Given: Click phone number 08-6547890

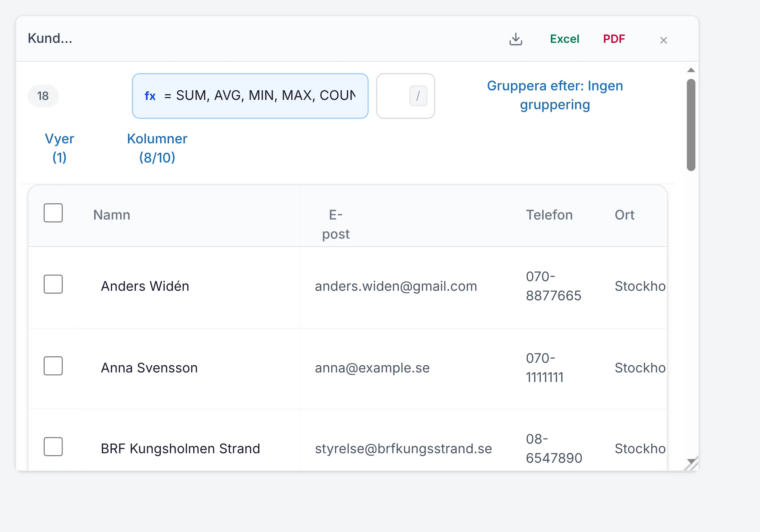Looking at the screenshot, I should pyautogui.click(x=554, y=449).
